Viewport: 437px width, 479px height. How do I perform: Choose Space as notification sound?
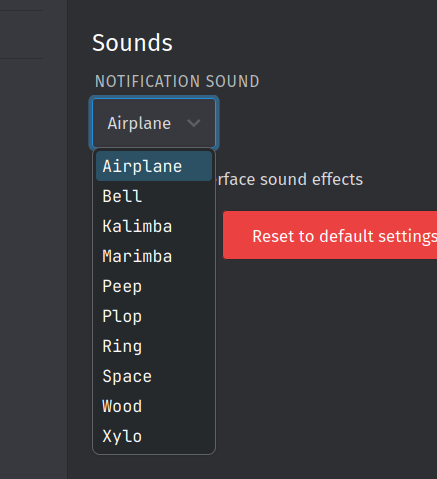pyautogui.click(x=154, y=376)
